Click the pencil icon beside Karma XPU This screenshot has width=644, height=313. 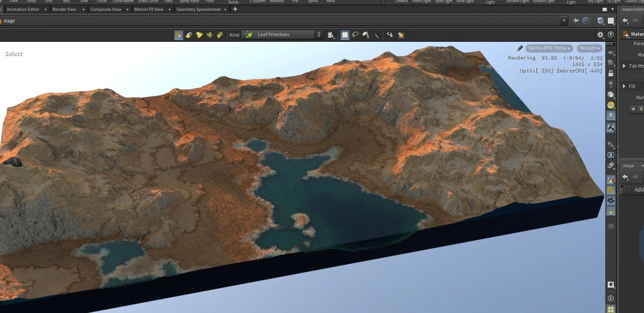(x=520, y=48)
